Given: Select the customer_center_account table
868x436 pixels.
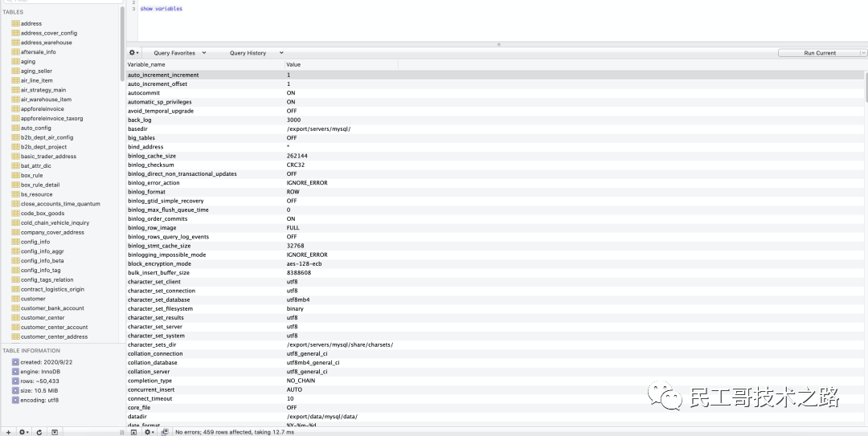Looking at the screenshot, I should (x=55, y=327).
